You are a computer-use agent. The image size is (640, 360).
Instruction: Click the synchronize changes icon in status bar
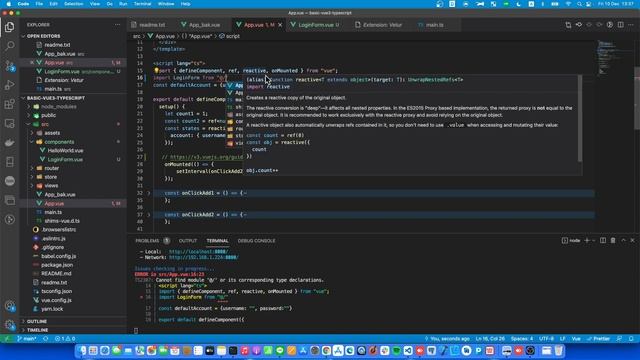46,339
